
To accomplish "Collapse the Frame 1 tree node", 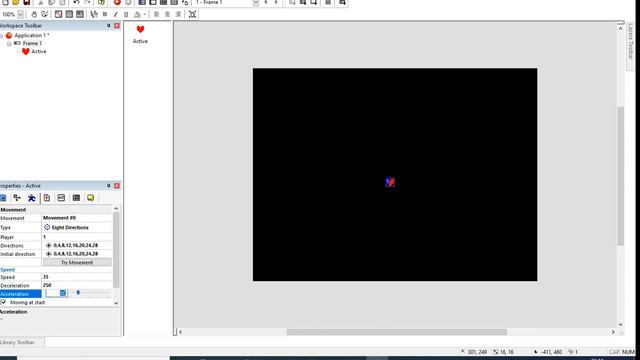I will click(x=9, y=43).
